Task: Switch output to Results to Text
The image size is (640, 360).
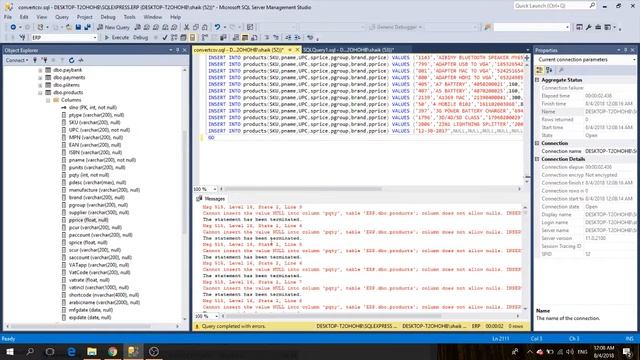Action: (x=236, y=38)
